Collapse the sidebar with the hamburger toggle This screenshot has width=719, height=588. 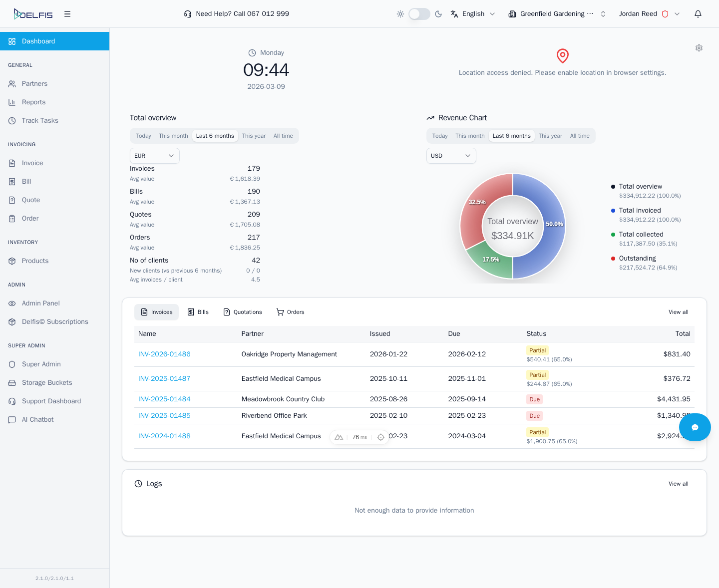click(x=67, y=13)
